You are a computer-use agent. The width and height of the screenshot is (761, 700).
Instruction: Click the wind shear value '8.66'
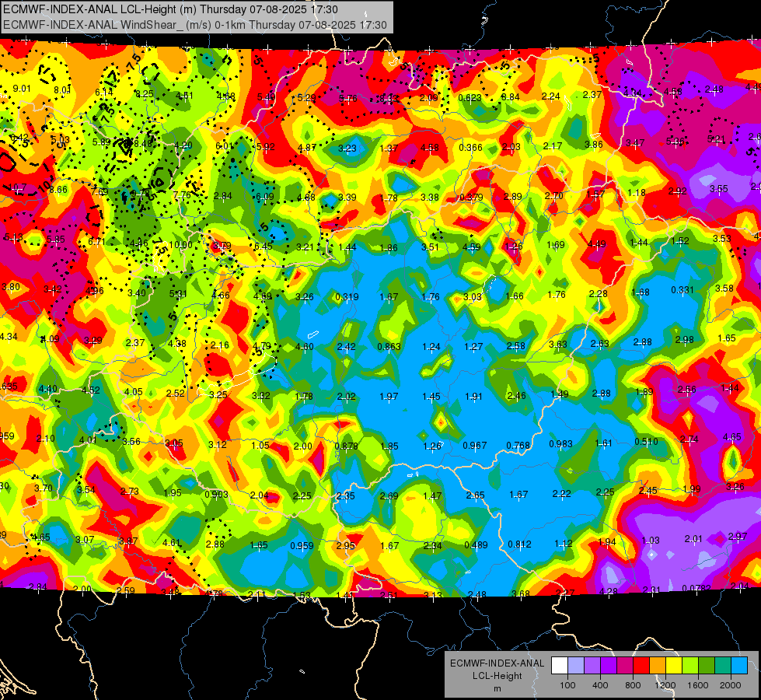pyautogui.click(x=58, y=189)
